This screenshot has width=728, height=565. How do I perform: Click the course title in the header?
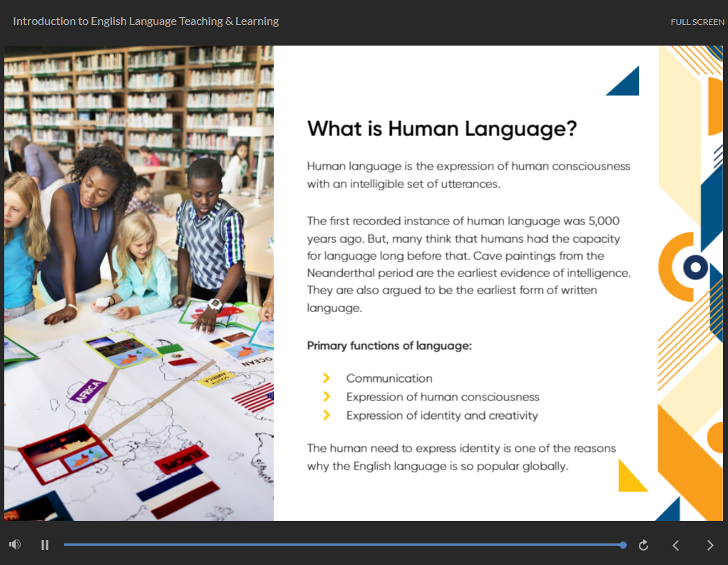click(145, 21)
